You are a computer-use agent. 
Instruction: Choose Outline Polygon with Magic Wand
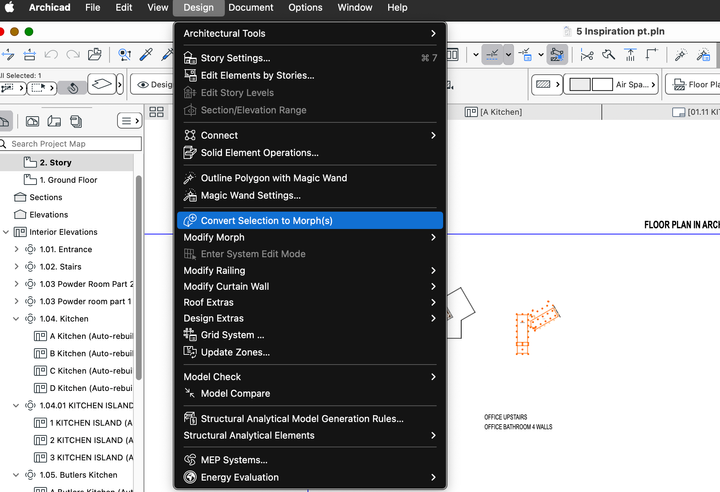(x=310, y=178)
